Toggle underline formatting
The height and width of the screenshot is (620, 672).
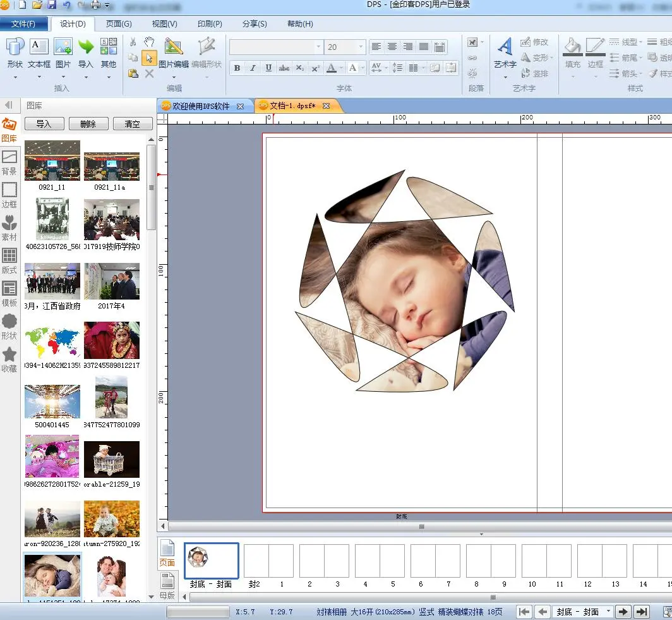click(x=268, y=68)
